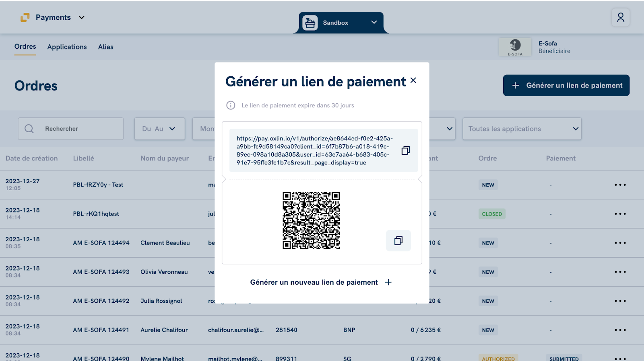Click the 281540 reference cell
Viewport: 644px width, 361px height.
click(x=286, y=330)
